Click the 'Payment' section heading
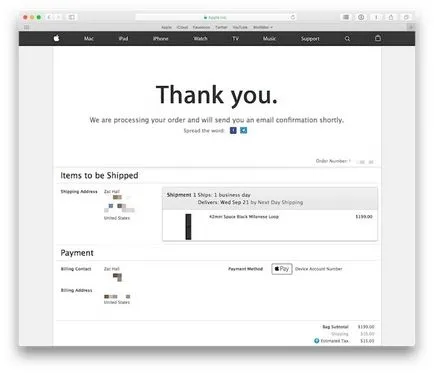 coord(77,253)
